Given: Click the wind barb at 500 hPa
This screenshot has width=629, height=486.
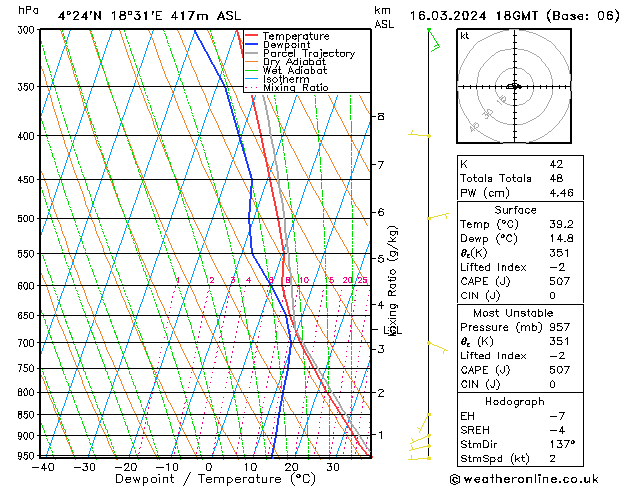Looking at the screenshot, I should click(x=438, y=217).
